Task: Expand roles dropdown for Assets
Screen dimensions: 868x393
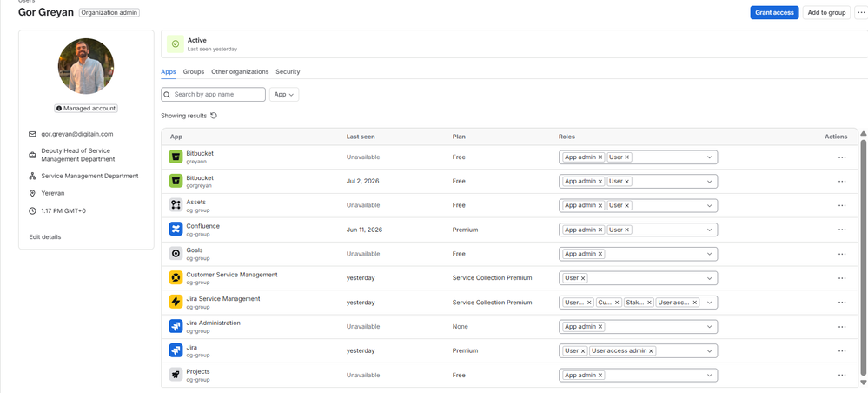Action: (709, 206)
